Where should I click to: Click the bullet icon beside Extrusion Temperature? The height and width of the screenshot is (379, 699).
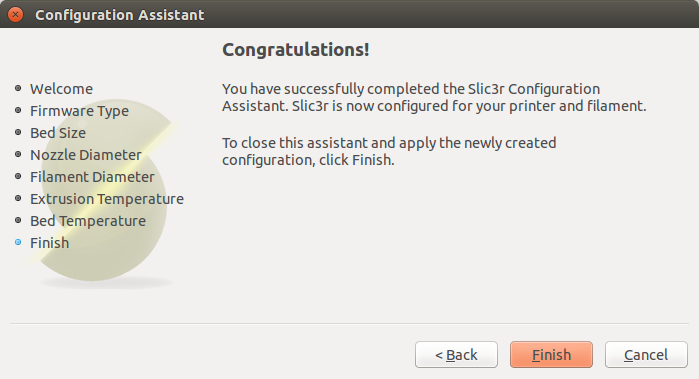[18, 198]
